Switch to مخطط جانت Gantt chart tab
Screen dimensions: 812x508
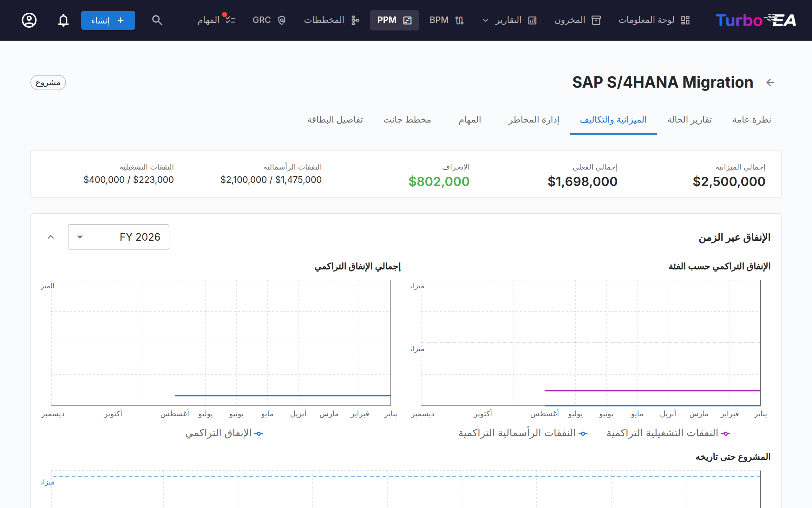pos(407,120)
